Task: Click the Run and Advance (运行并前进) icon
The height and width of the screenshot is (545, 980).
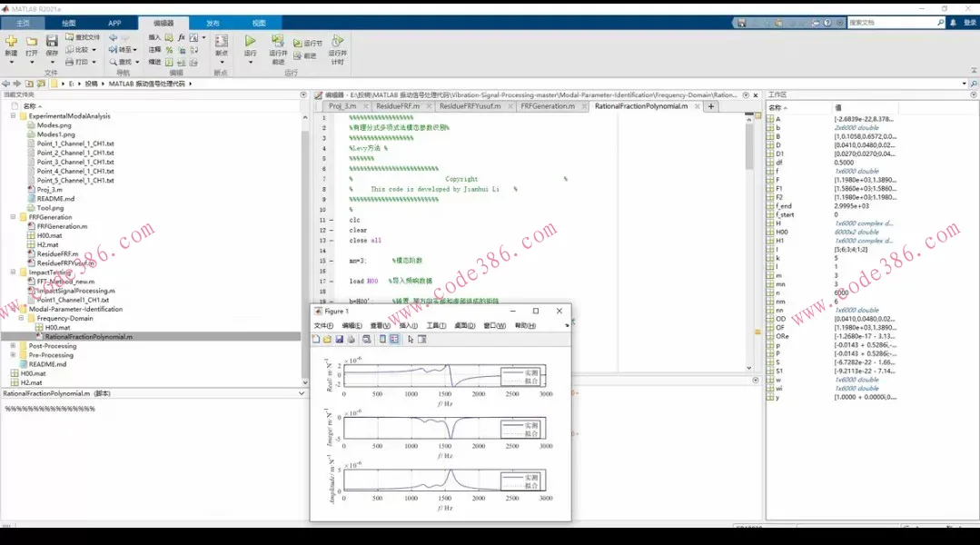Action: click(x=278, y=42)
